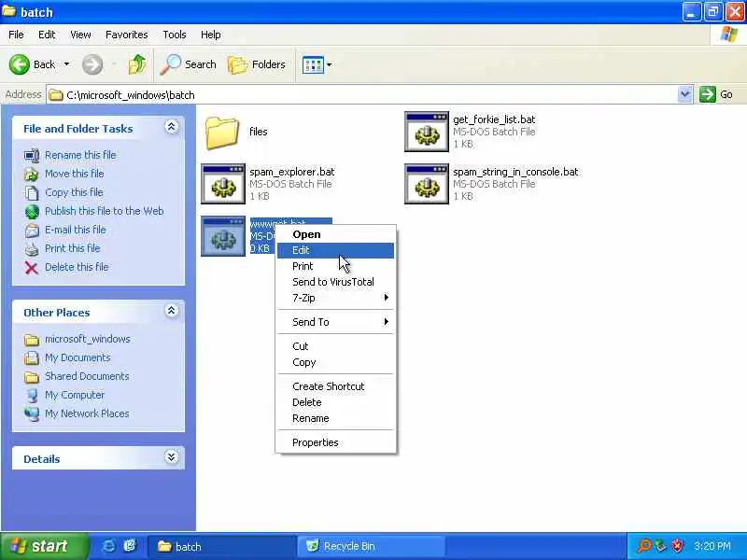Choose Cut in the context menu
The image size is (747, 560).
pyautogui.click(x=336, y=346)
